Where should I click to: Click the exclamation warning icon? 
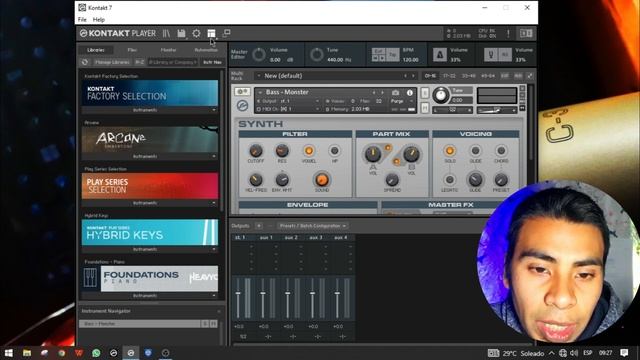(508, 33)
